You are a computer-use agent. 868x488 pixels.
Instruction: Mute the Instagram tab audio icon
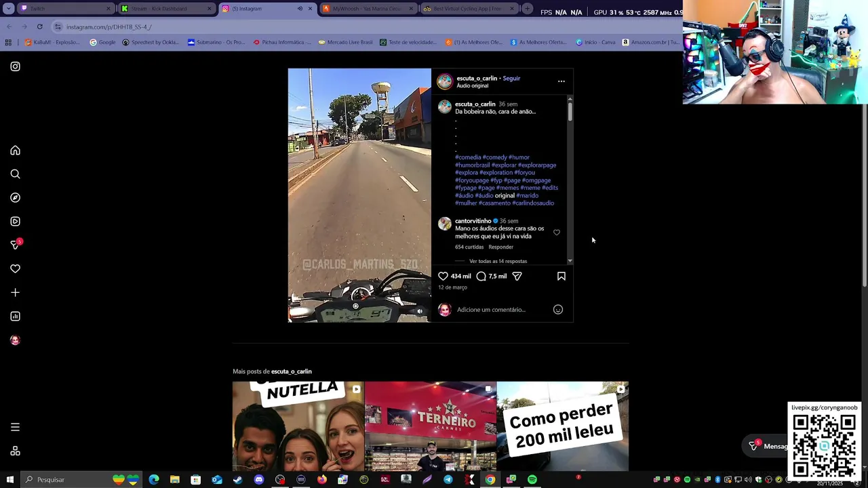pos(300,9)
